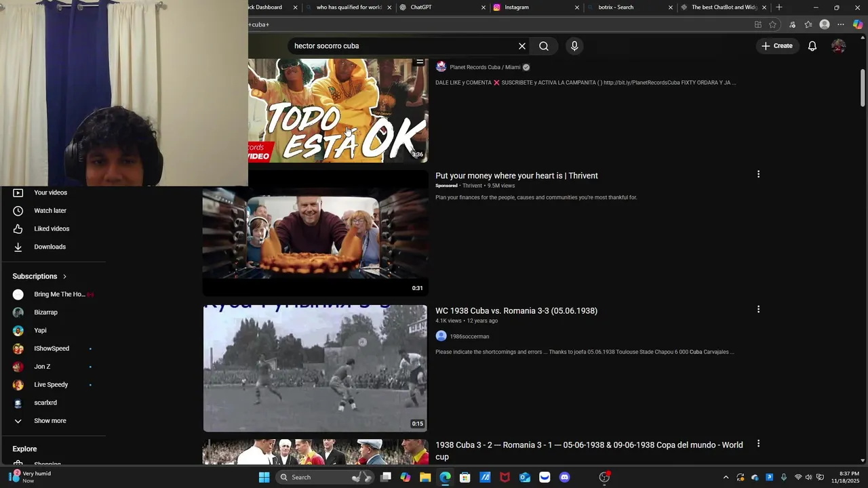Open Copilot in Edge toolbar
868x488 pixels.
coord(858,24)
